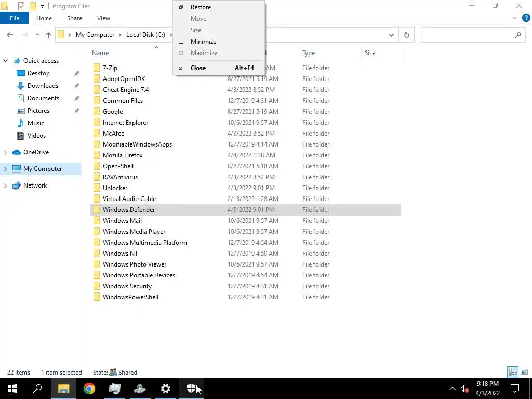Open Explorer help question mark
This screenshot has width=532, height=399.
pyautogui.click(x=526, y=18)
